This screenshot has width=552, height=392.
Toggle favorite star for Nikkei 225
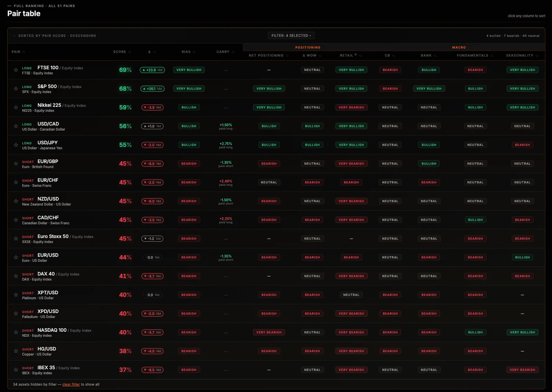click(x=16, y=108)
